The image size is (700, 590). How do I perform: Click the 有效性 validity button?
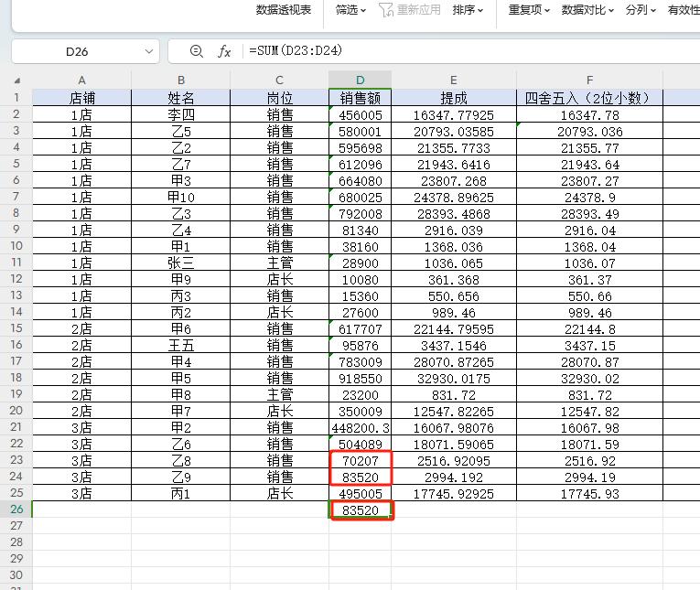[x=684, y=10]
